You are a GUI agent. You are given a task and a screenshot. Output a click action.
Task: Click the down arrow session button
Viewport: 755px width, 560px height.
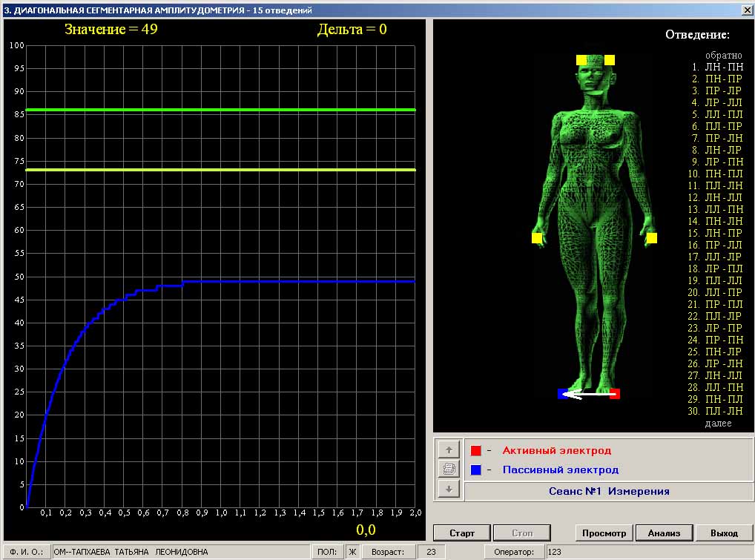449,490
